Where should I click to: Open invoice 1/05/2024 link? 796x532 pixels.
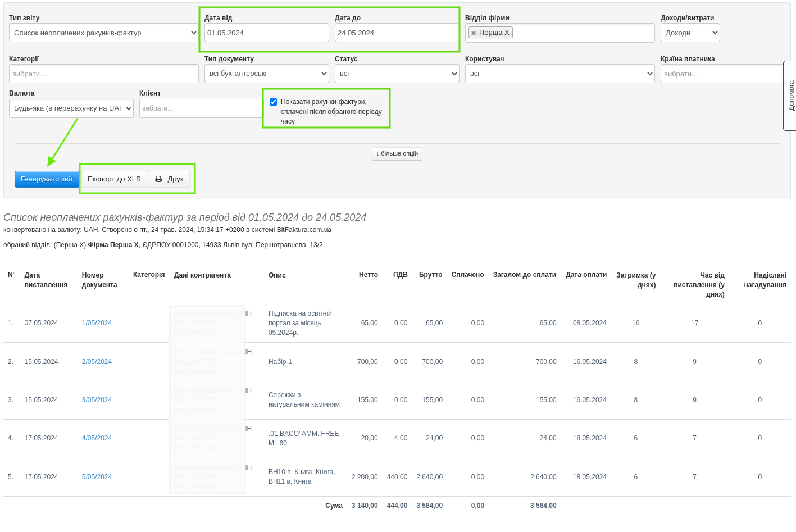tap(97, 323)
